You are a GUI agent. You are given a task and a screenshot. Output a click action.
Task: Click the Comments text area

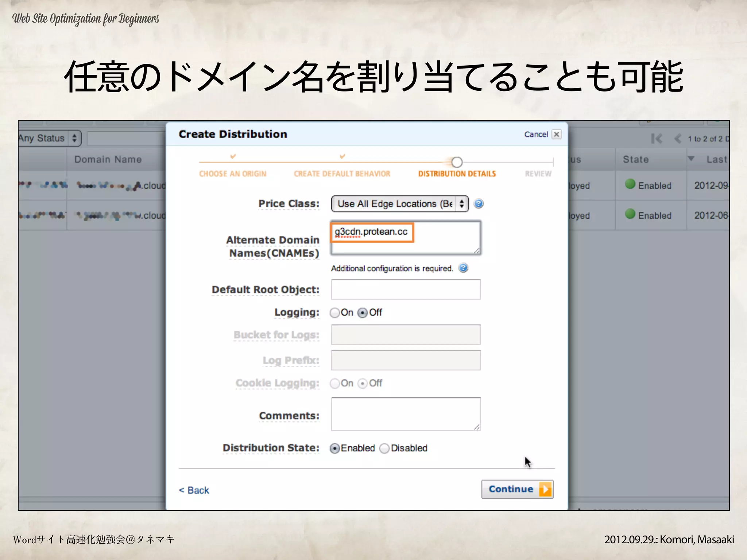(406, 414)
